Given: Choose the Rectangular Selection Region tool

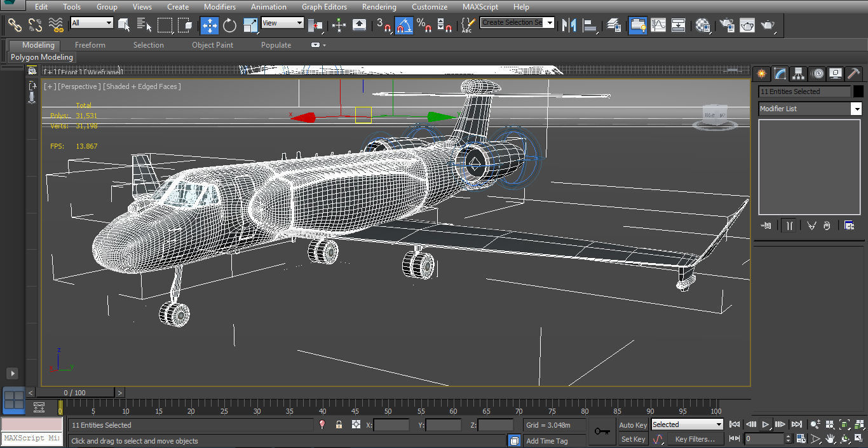Looking at the screenshot, I should coord(165,25).
